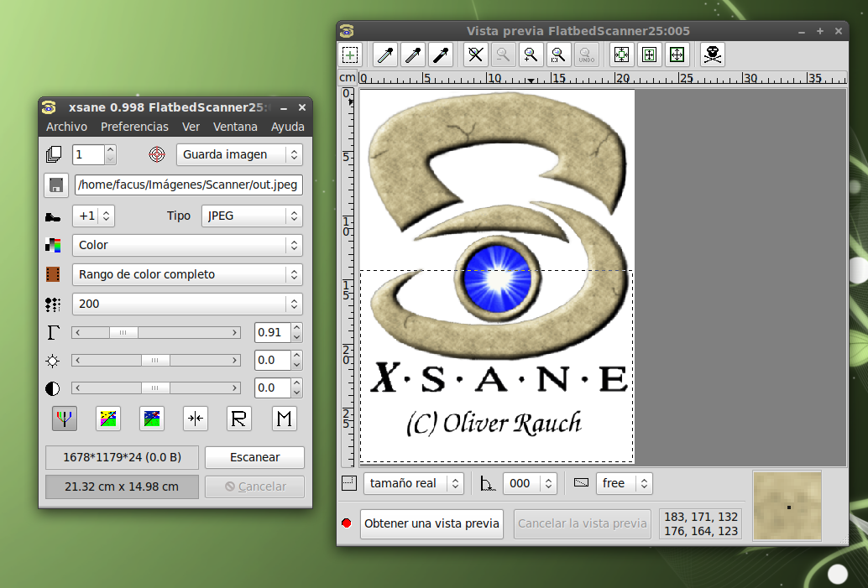Select the gray point pipette tool
Image resolution: width=868 pixels, height=588 pixels.
412,55
